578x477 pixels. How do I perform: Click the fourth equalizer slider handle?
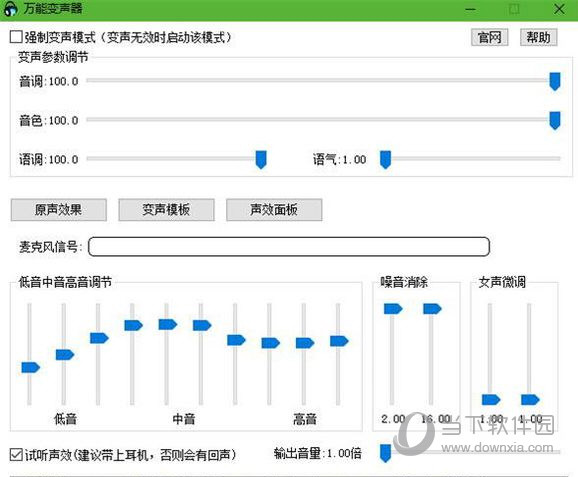coord(133,325)
